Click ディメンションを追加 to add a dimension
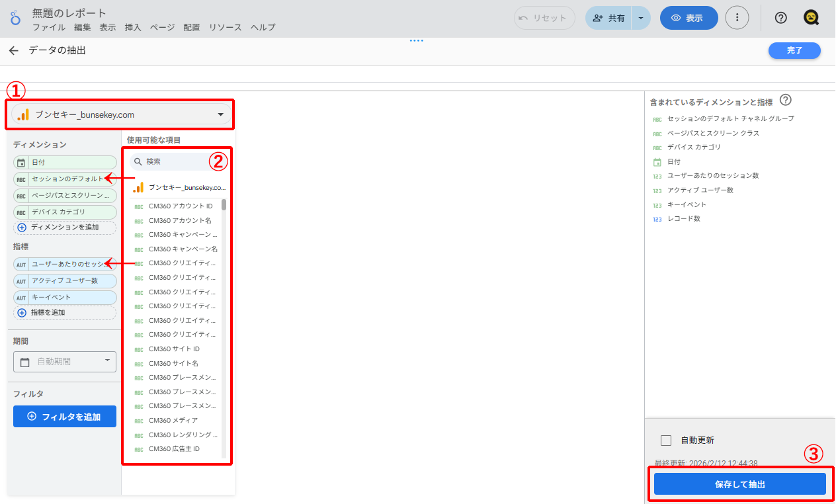The width and height of the screenshot is (836, 504). point(64,229)
